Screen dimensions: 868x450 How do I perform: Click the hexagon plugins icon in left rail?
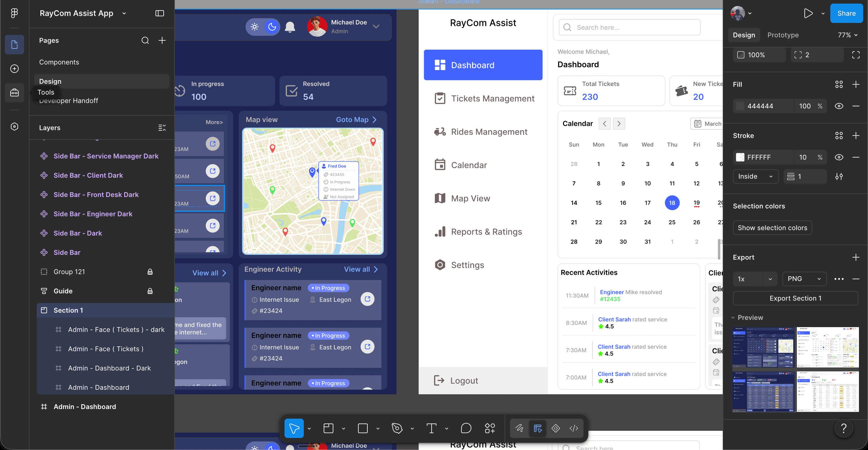(14, 127)
